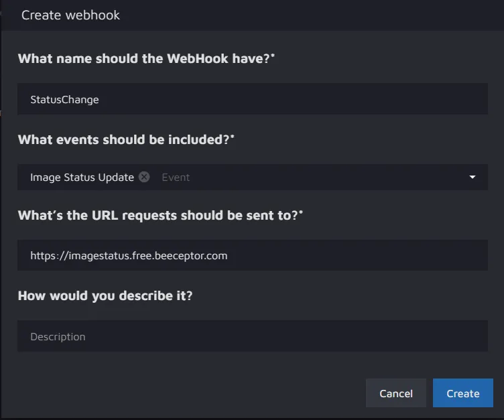Click the required asterisk after the URL question

301,212
